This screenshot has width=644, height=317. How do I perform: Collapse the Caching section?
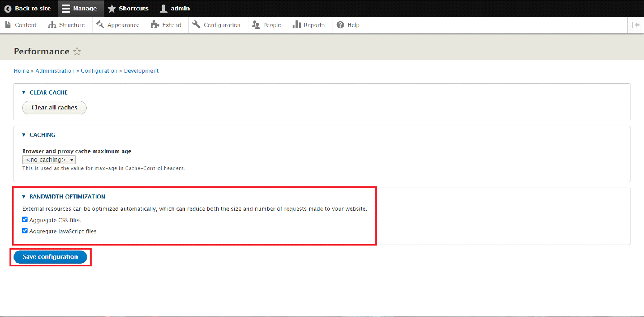[x=24, y=135]
